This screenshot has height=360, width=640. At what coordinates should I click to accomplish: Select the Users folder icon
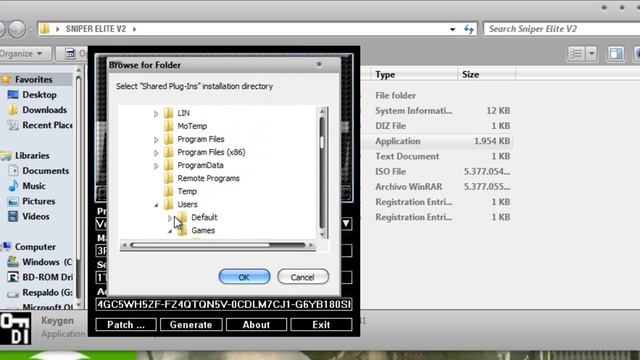[168, 204]
